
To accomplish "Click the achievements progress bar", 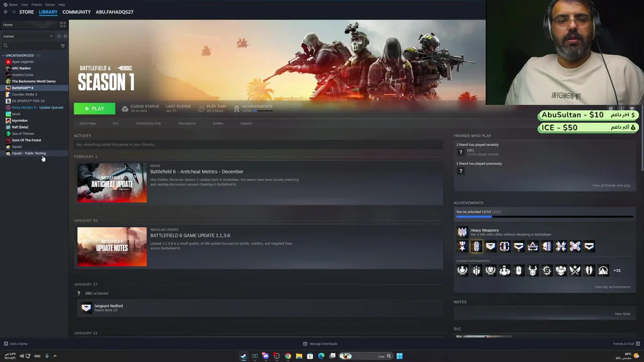I will (544, 217).
